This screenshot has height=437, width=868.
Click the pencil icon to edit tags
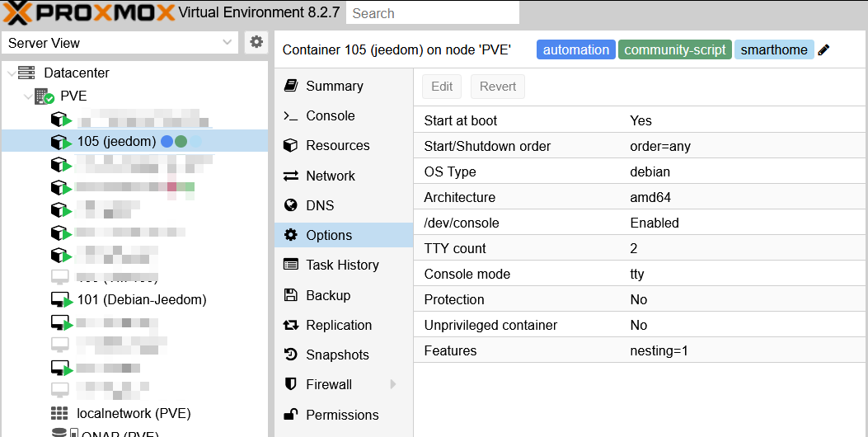pos(823,49)
